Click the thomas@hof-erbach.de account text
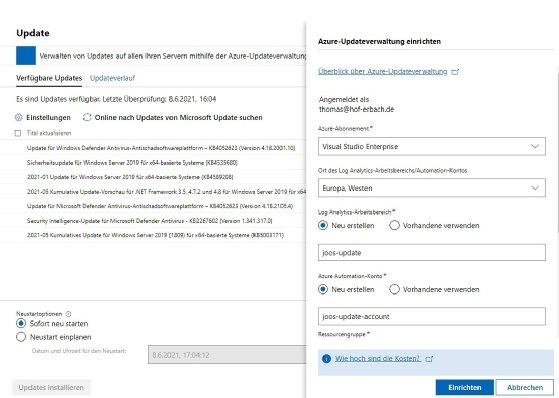559x398 pixels. [x=357, y=109]
